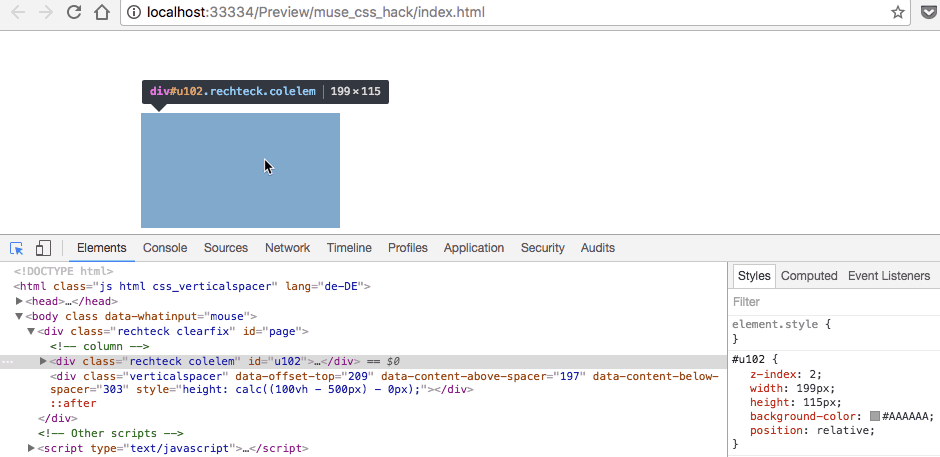The height and width of the screenshot is (457, 940).
Task: Click the highlighted blue rectangle on page
Action: [240, 170]
